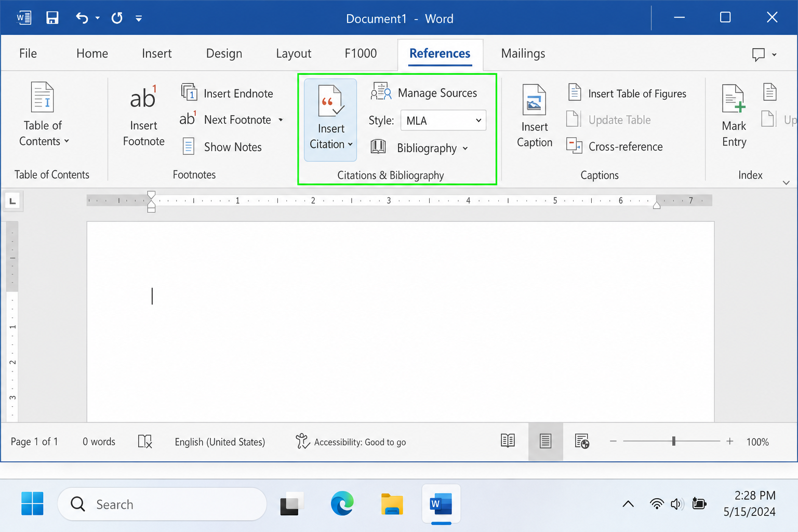Click the Redo icon in quick access
The image size is (798, 532).
(117, 18)
